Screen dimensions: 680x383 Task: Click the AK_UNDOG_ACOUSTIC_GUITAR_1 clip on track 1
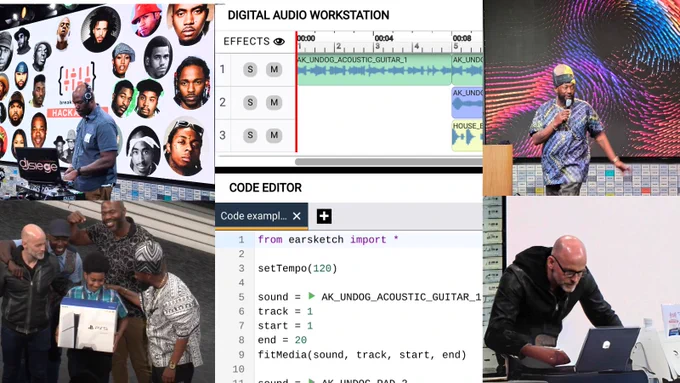(x=374, y=69)
